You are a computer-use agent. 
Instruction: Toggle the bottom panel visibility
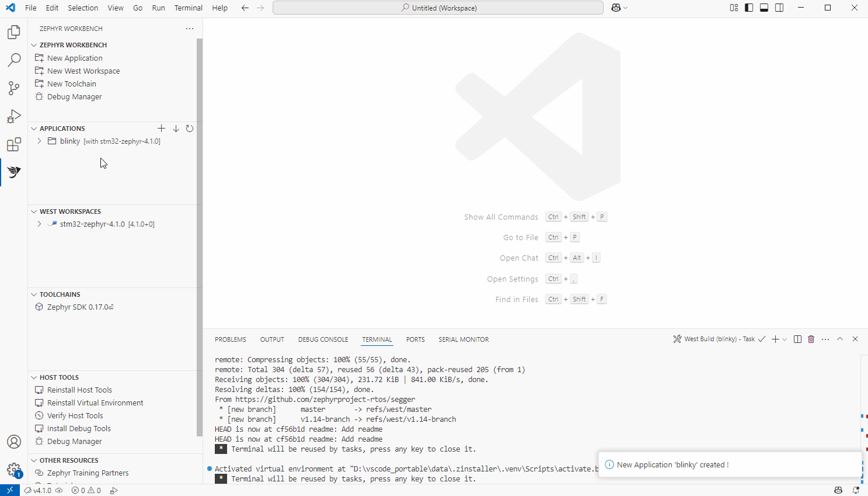point(764,8)
